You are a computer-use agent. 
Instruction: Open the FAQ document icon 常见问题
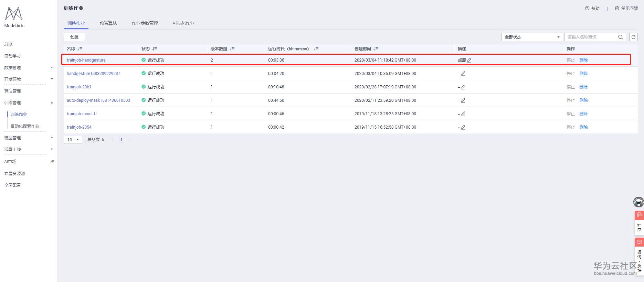click(x=617, y=8)
